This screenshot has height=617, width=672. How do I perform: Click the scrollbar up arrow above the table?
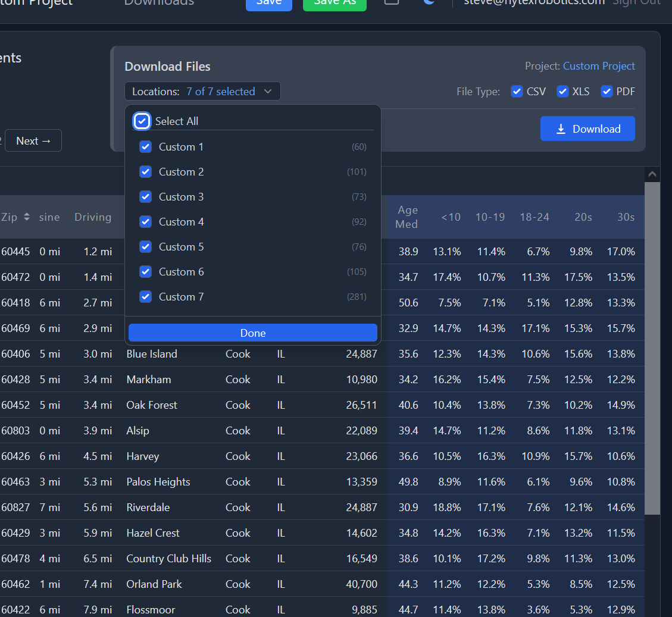(652, 174)
